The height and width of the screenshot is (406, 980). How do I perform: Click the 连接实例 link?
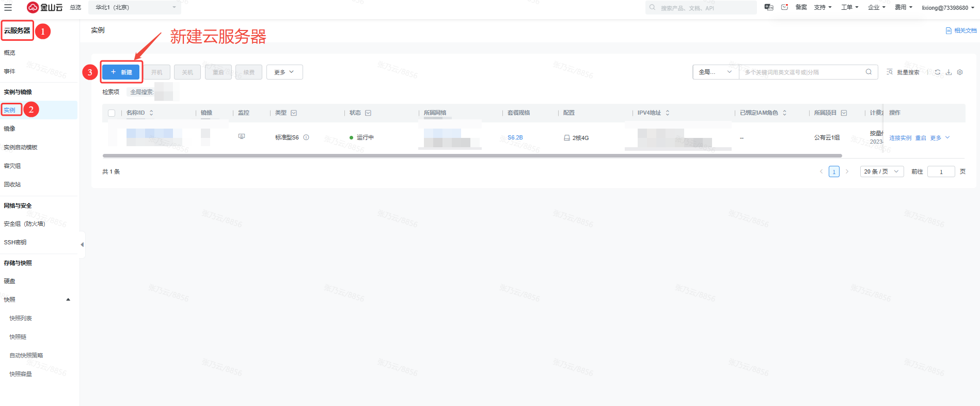coord(900,138)
